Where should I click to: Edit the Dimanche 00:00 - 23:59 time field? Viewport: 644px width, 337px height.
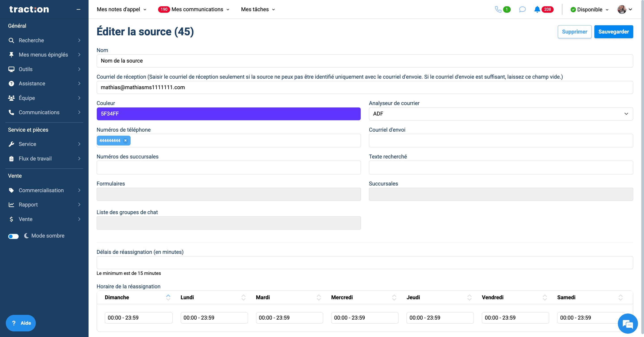138,318
